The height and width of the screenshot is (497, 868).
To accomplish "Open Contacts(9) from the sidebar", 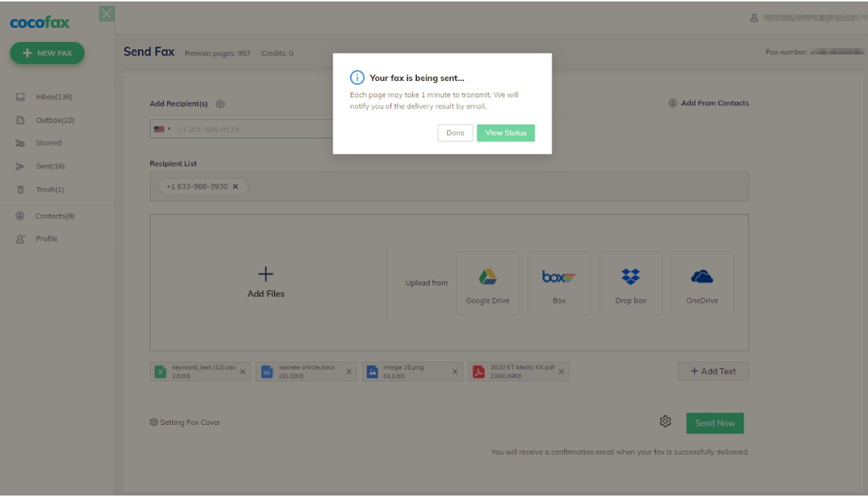I will tap(54, 216).
